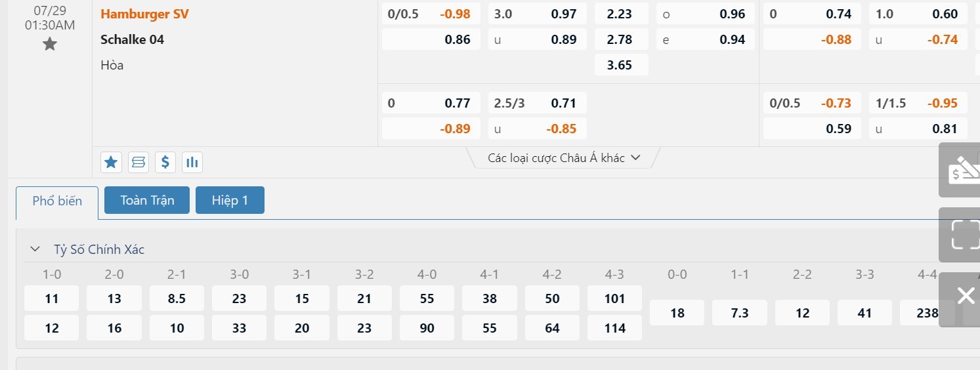
Task: Pick correct score 1-0 odds 11
Action: coord(52,298)
